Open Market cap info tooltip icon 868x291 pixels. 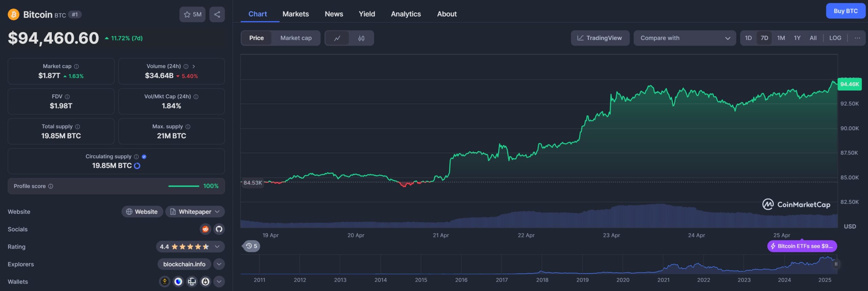(x=76, y=67)
